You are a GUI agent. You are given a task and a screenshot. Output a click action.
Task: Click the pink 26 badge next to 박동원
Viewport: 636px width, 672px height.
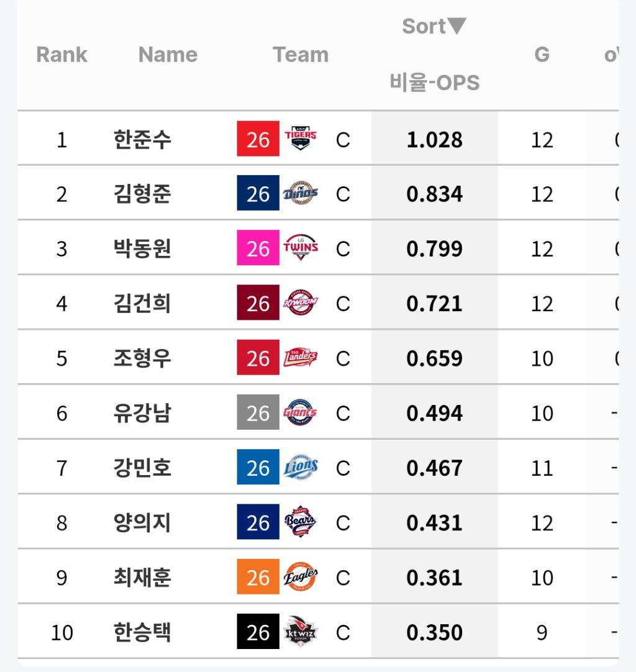[258, 247]
